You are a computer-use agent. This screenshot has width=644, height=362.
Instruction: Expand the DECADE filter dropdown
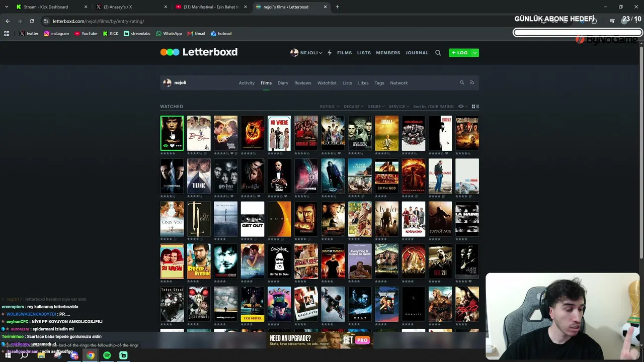[353, 107]
